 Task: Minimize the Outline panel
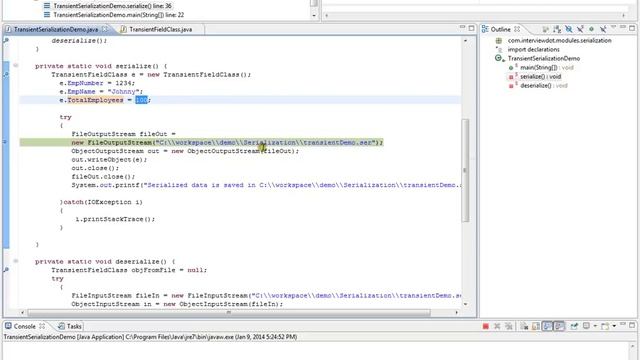pyautogui.click(x=623, y=27)
